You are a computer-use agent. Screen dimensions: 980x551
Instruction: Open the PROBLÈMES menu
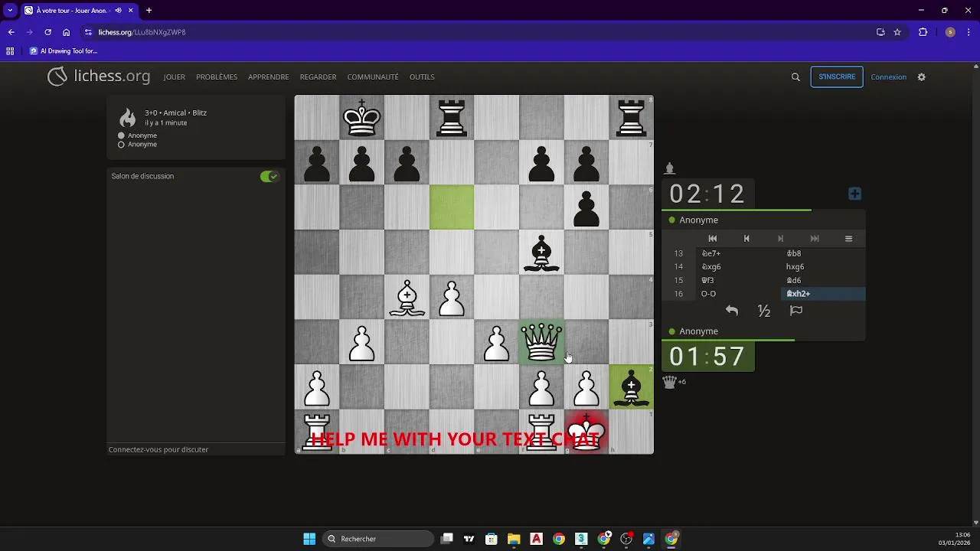pos(217,77)
